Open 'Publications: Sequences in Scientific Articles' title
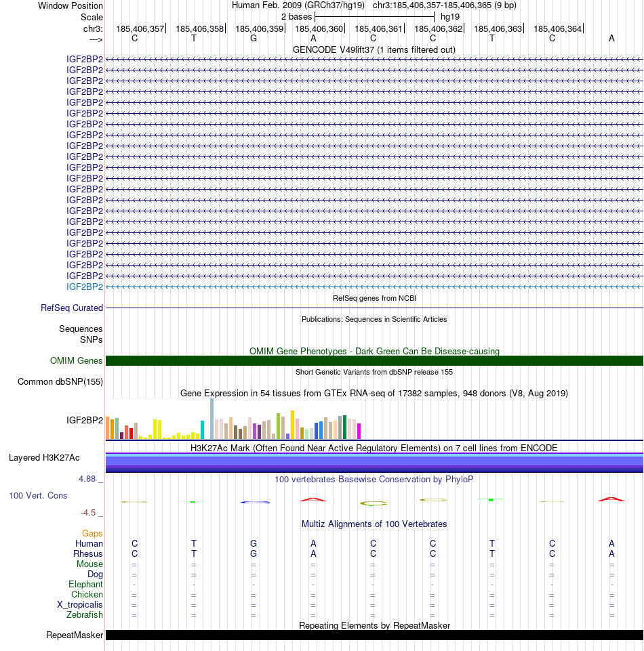Image resolution: width=644 pixels, height=651 pixels. 374,319
